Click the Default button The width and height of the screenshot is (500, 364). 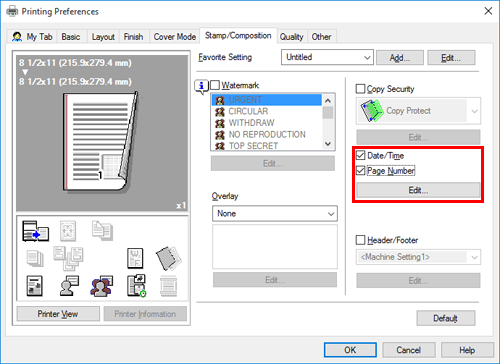click(x=446, y=318)
